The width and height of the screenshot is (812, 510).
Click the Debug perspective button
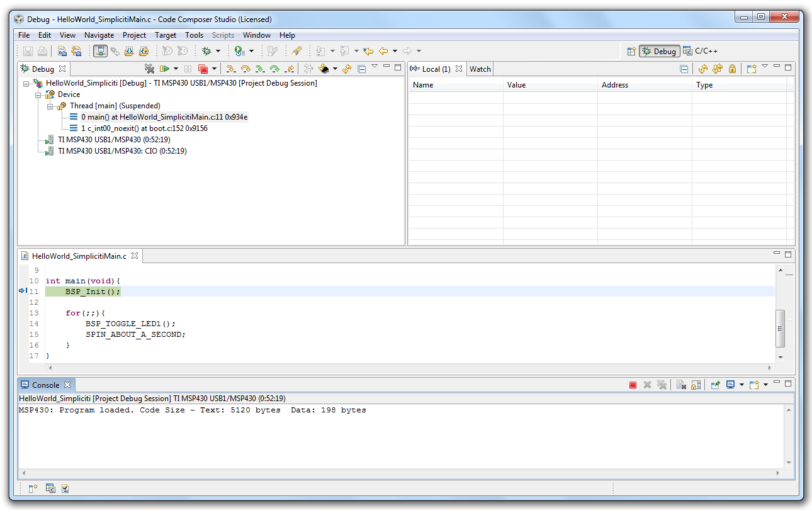click(660, 51)
